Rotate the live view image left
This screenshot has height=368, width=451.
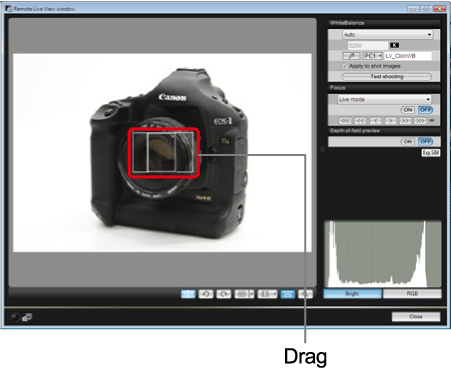(206, 294)
